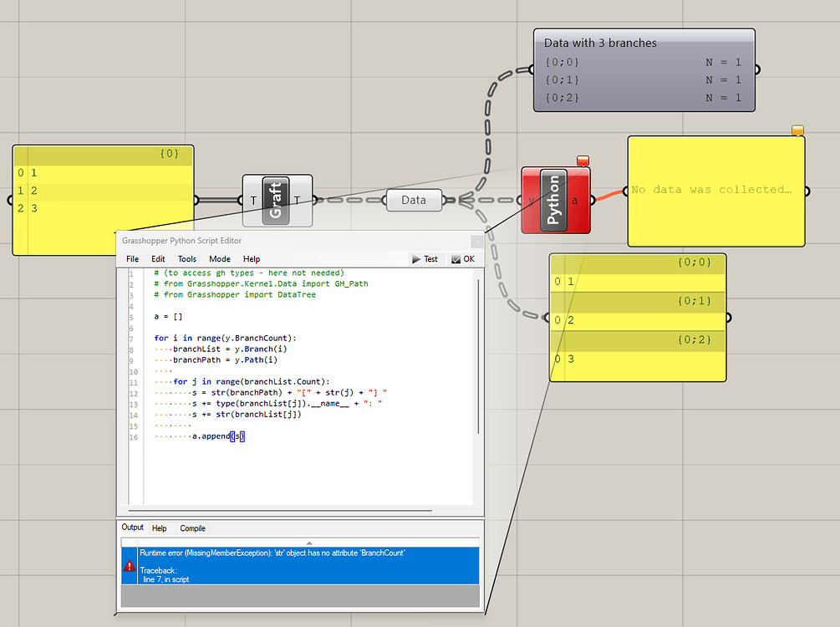The image size is (840, 627).
Task: Expand the Mode menu
Action: (x=219, y=259)
